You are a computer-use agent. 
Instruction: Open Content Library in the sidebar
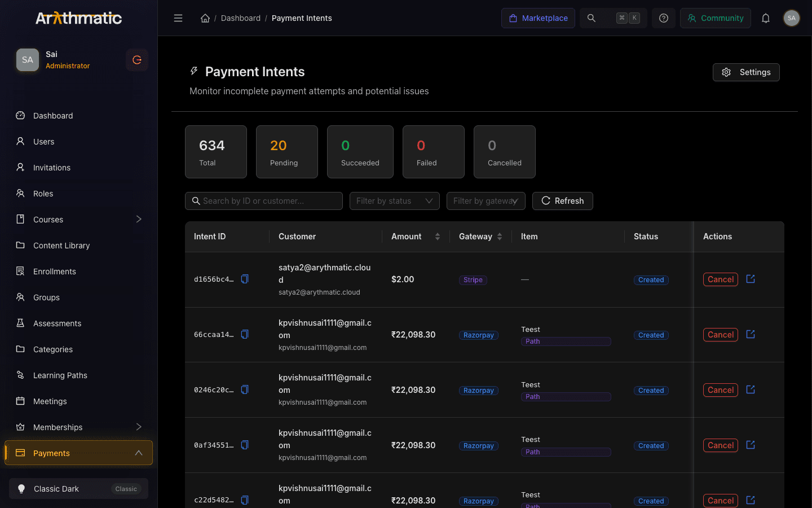click(x=78, y=245)
